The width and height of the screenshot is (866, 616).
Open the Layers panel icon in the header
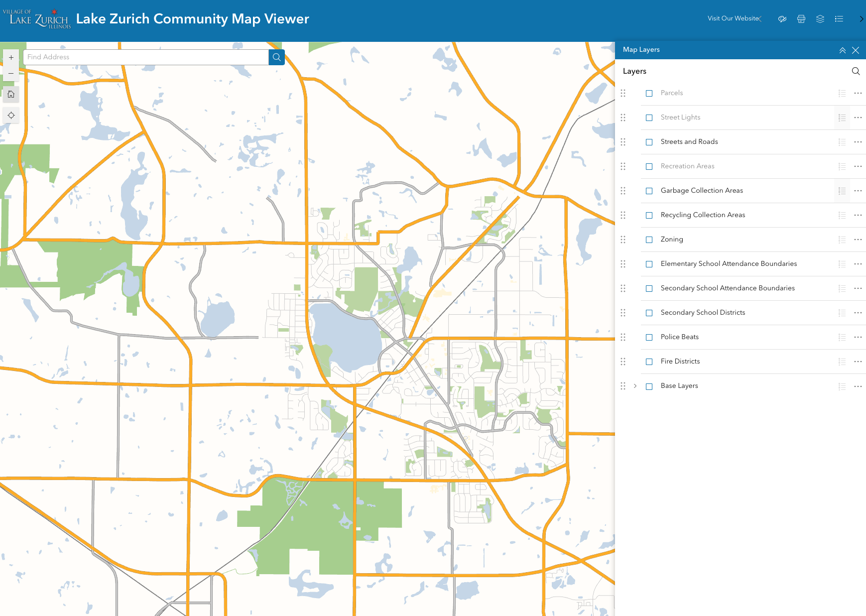[x=820, y=19]
